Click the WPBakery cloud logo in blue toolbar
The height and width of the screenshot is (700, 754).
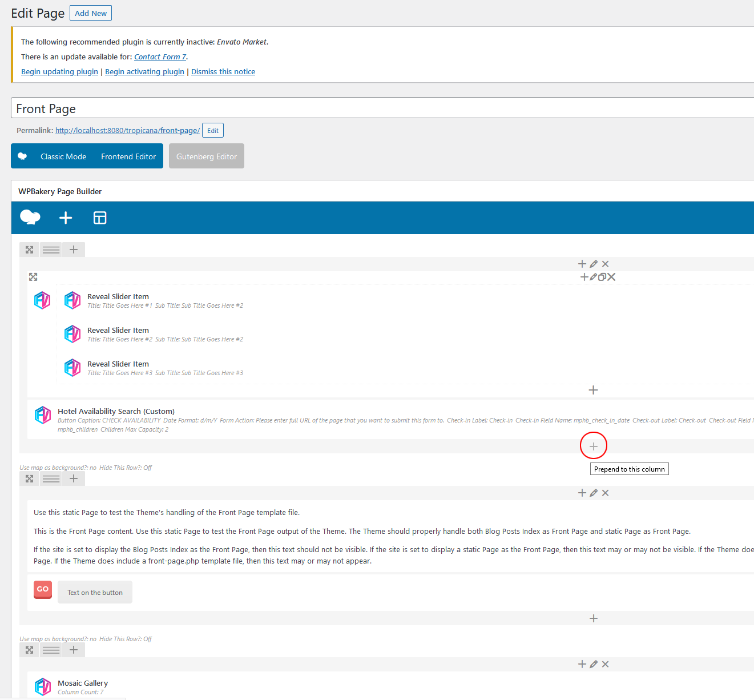(30, 218)
